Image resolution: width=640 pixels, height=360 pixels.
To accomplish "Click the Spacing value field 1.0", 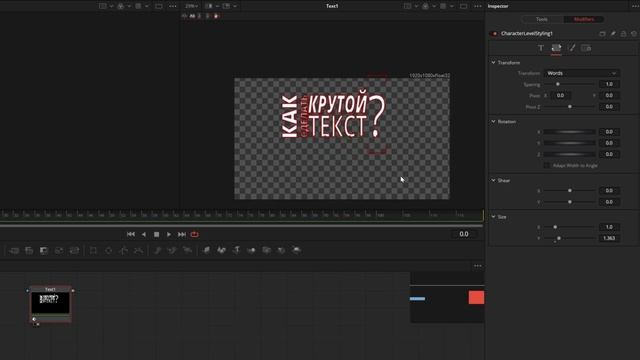I will coord(609,84).
